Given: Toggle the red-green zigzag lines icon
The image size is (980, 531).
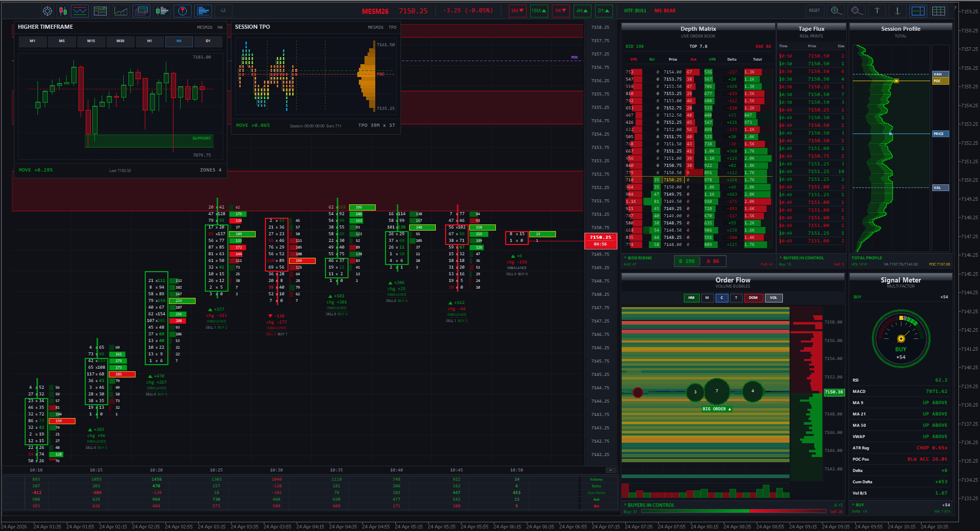Looking at the screenshot, I should [x=80, y=11].
